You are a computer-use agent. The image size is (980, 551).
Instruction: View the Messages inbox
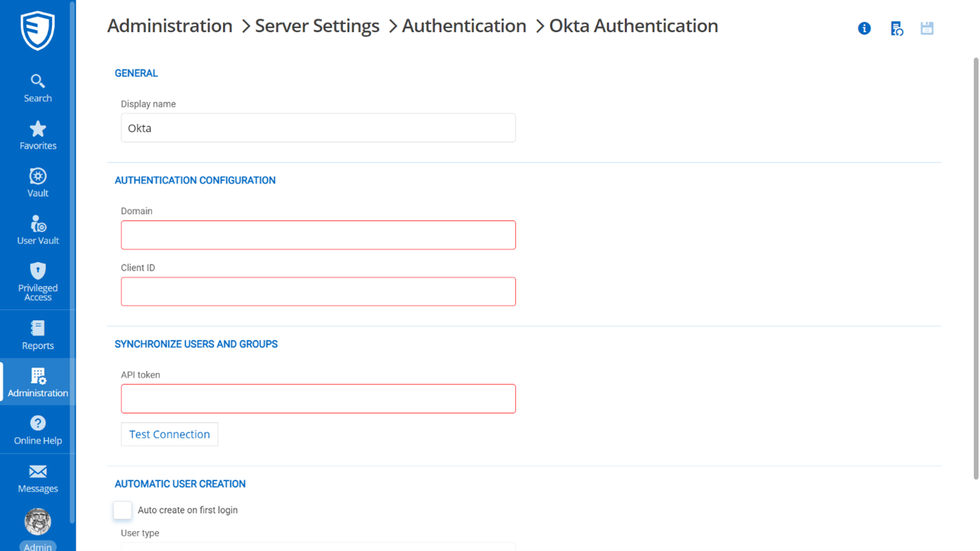(38, 478)
